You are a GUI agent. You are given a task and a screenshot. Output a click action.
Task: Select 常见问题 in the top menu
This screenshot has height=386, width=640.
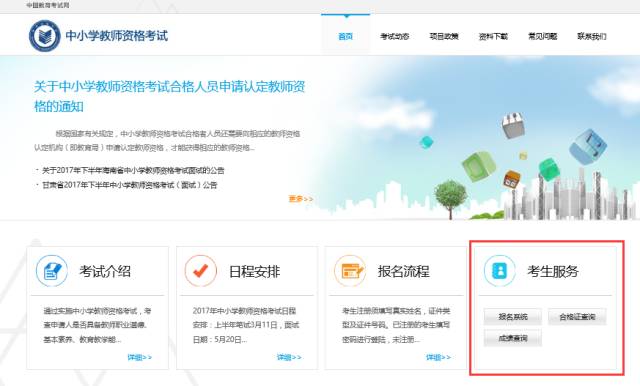click(542, 36)
